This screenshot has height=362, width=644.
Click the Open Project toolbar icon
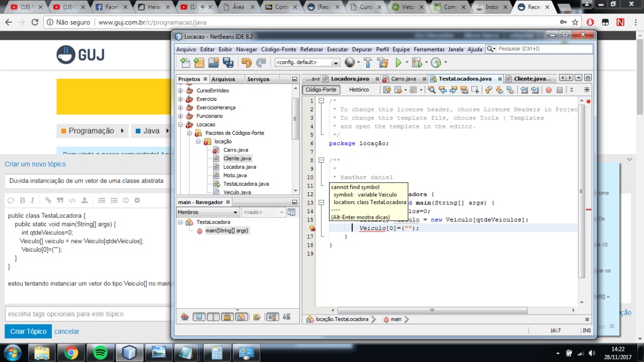point(214,62)
